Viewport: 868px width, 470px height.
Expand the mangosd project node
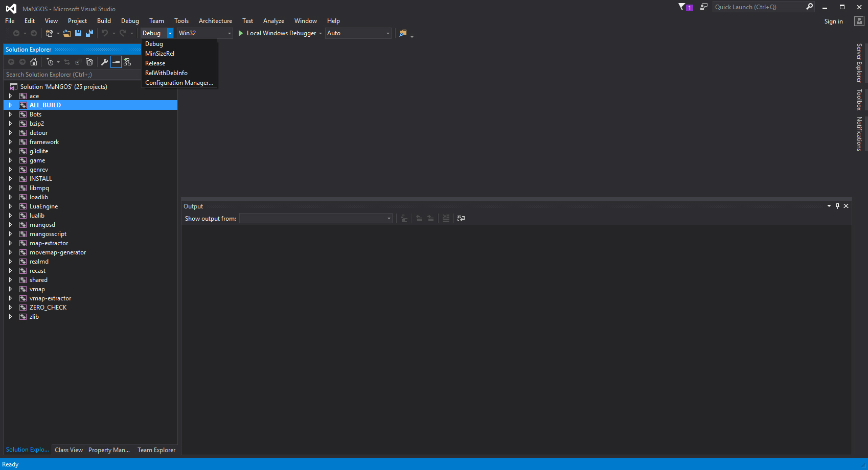(x=10, y=225)
